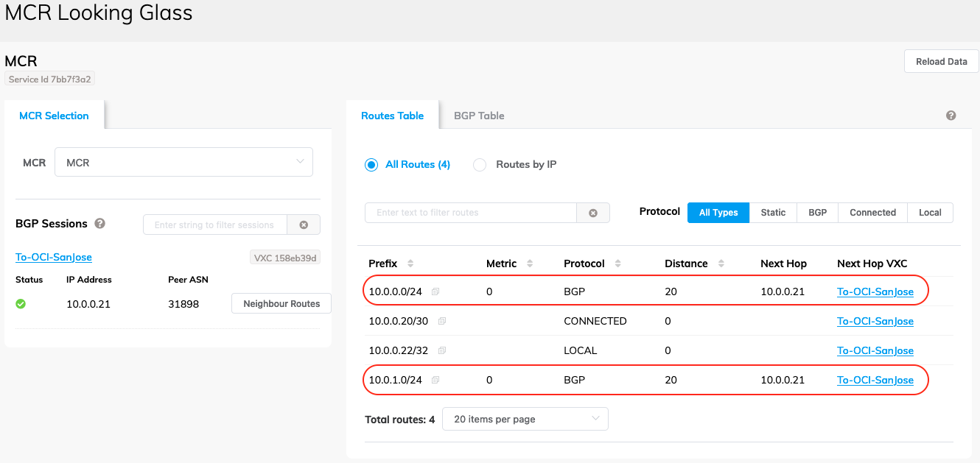This screenshot has width=980, height=463.
Task: Click the help icon beside BGP Sessions
Action: click(99, 224)
